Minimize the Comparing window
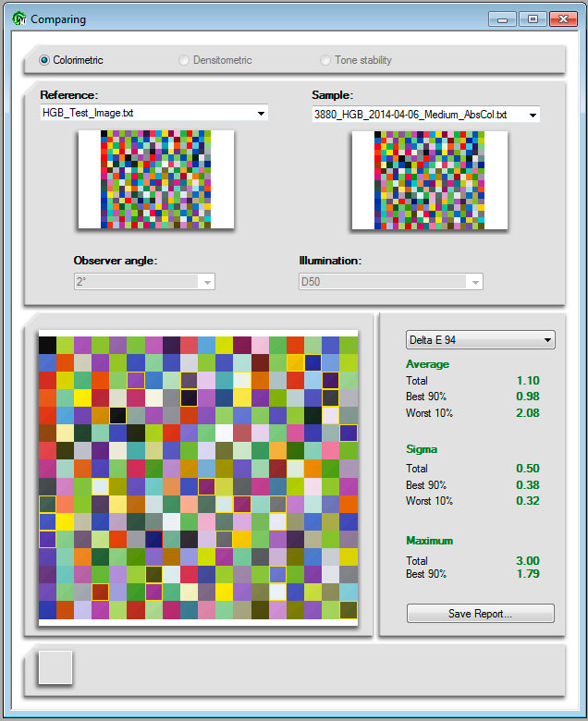Screen dimensions: 588x721 [x=502, y=18]
